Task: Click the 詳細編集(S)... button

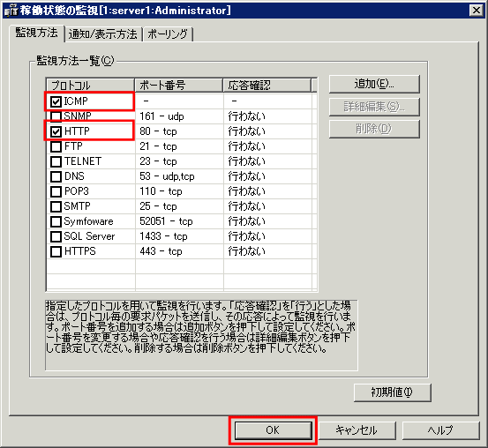Action: pos(374,107)
